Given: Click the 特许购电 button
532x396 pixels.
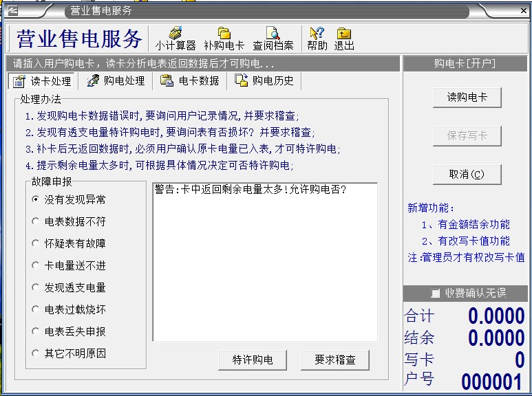Looking at the screenshot, I should (x=253, y=360).
